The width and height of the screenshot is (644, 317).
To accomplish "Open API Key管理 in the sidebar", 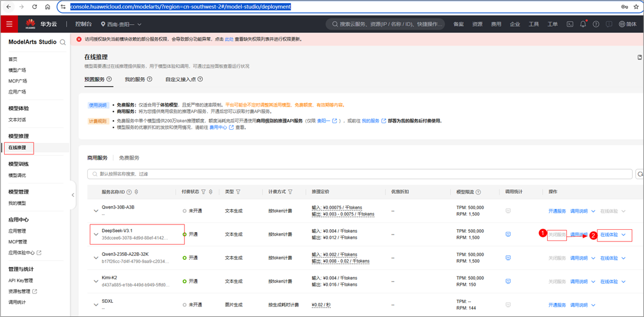I will [x=21, y=280].
